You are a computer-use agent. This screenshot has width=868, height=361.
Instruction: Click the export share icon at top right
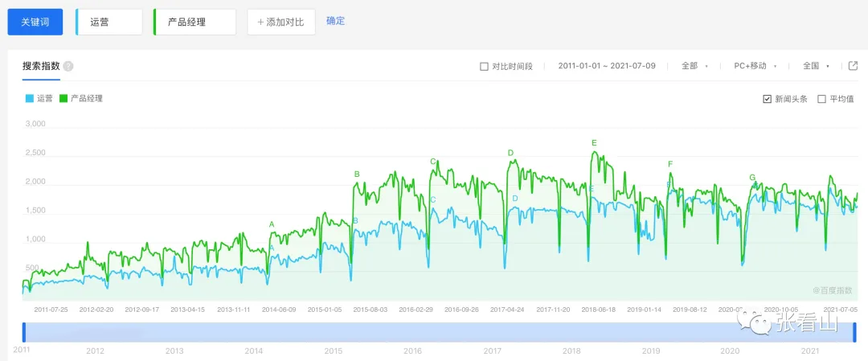point(853,66)
